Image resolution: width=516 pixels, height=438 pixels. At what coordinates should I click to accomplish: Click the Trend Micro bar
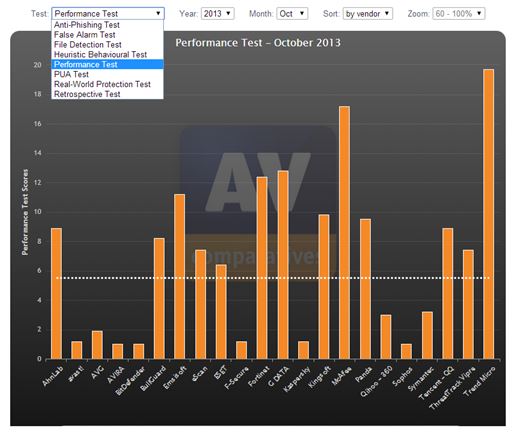tap(489, 214)
